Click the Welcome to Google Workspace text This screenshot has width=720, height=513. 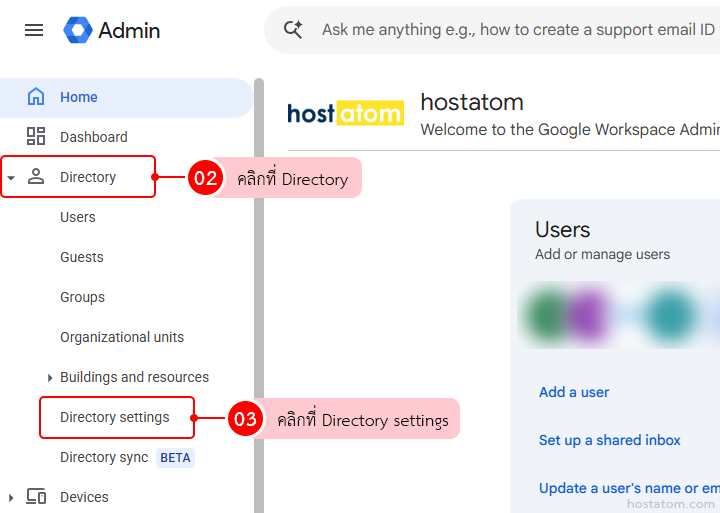click(570, 130)
